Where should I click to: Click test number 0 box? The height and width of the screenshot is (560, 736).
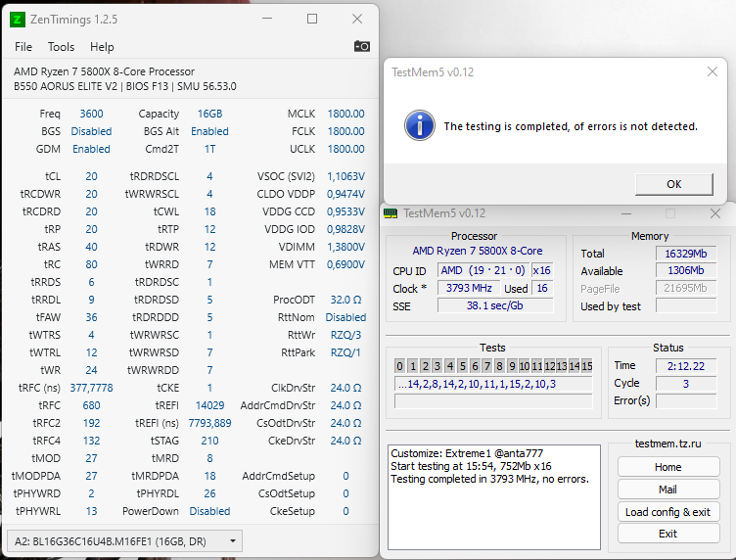(x=399, y=366)
